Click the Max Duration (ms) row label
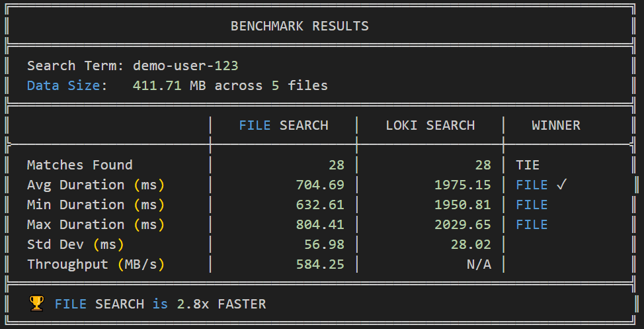644x329 pixels. [96, 224]
